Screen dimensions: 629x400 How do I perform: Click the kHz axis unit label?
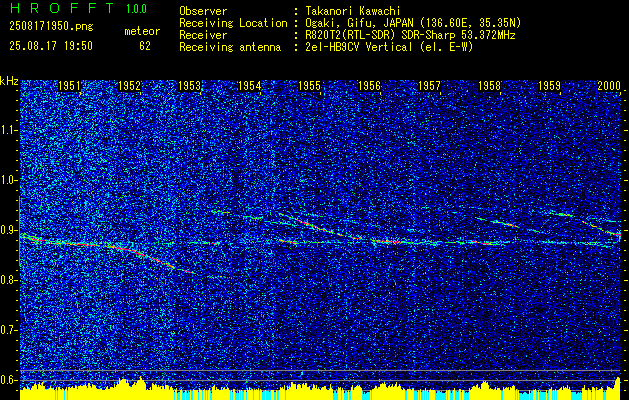coord(9,81)
